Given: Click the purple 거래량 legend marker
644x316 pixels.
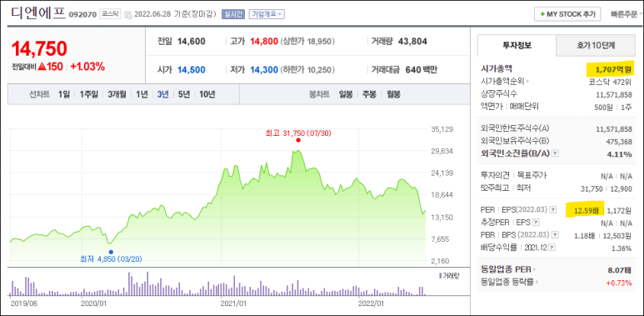Looking at the screenshot, I should [440, 276].
